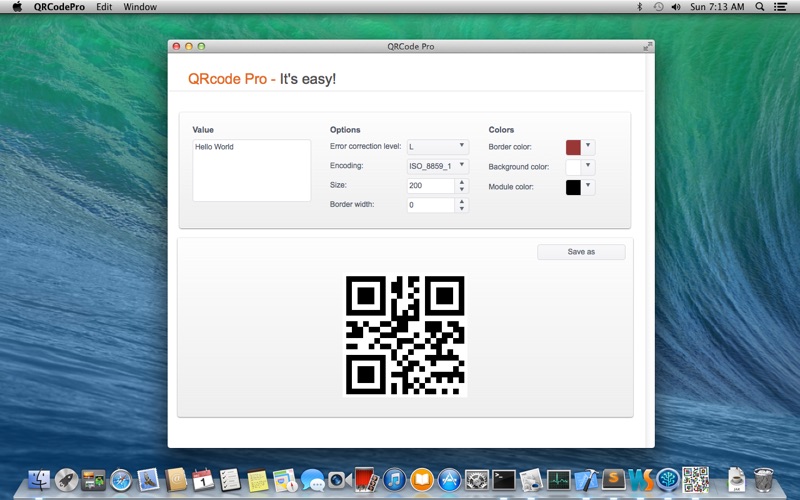Click the Time Machine menu bar icon
The height and width of the screenshot is (500, 800).
point(658,7)
